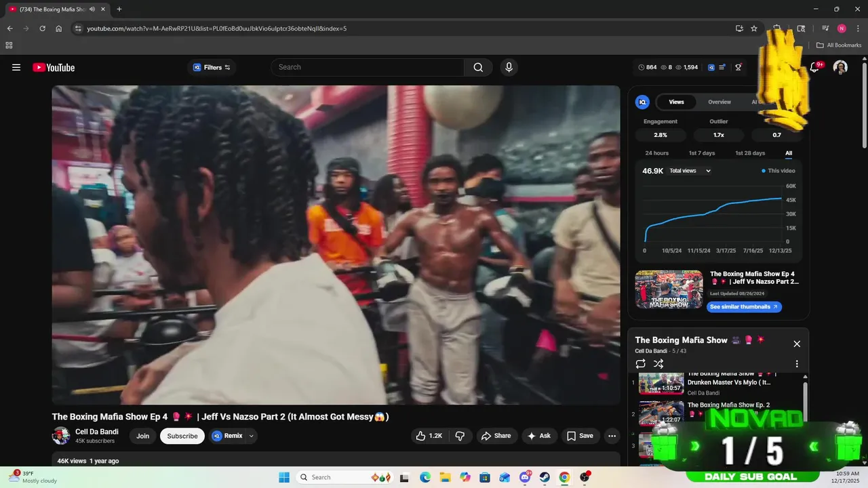Screen dimensions: 868x488
Task: Open Cell Da Bandi channel name link
Action: pos(97,432)
